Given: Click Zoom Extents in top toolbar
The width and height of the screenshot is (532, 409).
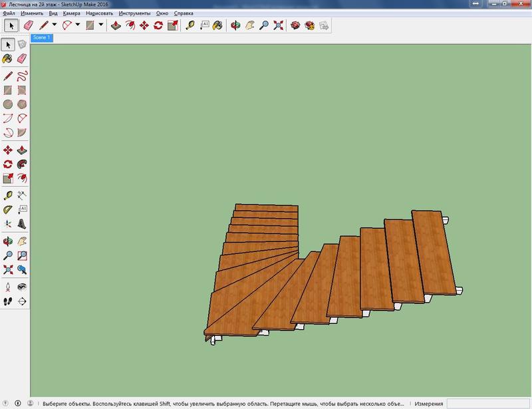Looking at the screenshot, I should click(x=278, y=25).
